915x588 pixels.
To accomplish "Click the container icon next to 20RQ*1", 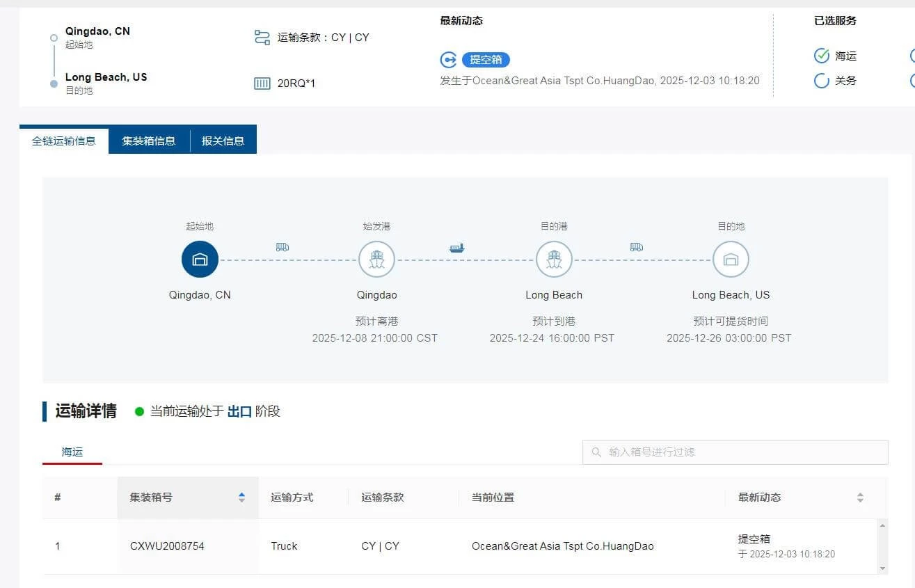I will pos(261,83).
